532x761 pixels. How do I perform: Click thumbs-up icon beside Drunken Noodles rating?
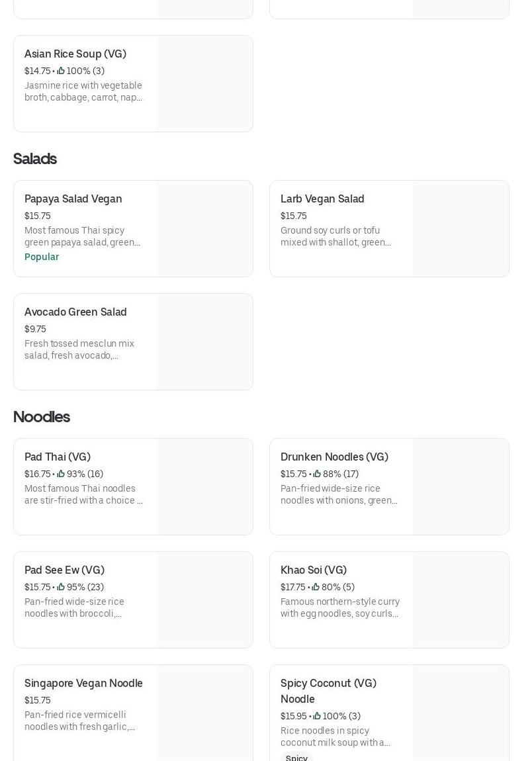tap(317, 474)
